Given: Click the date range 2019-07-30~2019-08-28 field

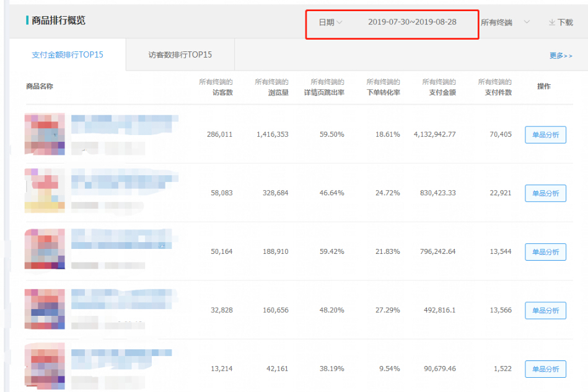Looking at the screenshot, I should (412, 22).
